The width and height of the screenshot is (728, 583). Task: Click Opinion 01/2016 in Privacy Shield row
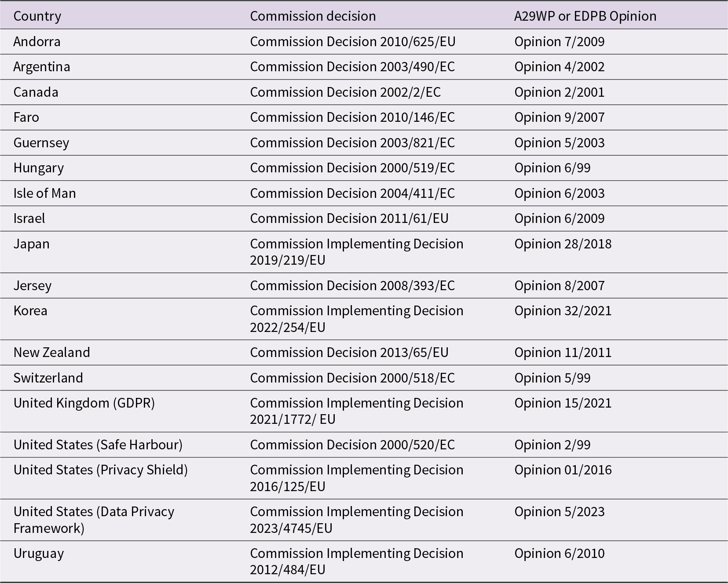point(563,470)
